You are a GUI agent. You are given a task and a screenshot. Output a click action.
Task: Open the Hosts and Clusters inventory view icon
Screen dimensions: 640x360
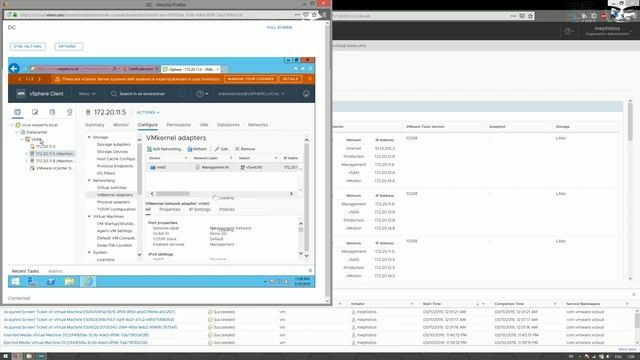coord(18,112)
